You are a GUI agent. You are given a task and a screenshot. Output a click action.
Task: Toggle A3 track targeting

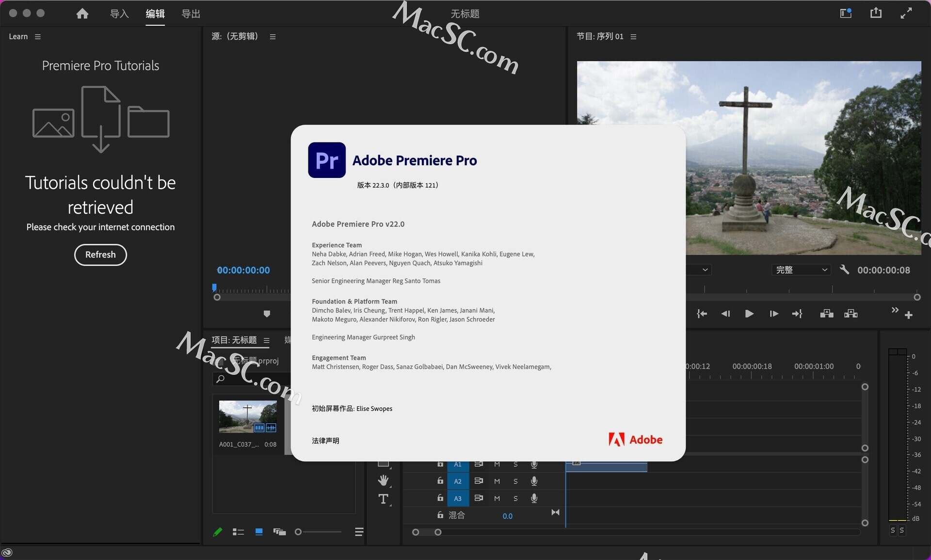click(458, 498)
